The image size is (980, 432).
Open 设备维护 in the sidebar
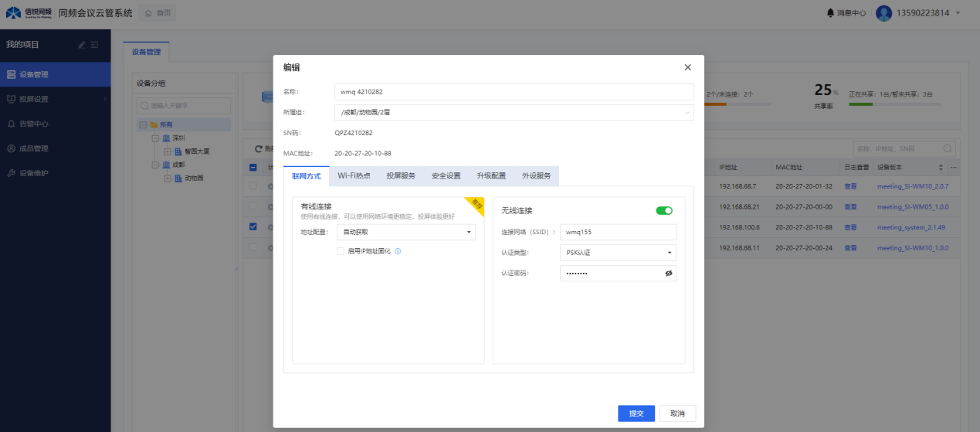pyautogui.click(x=56, y=173)
